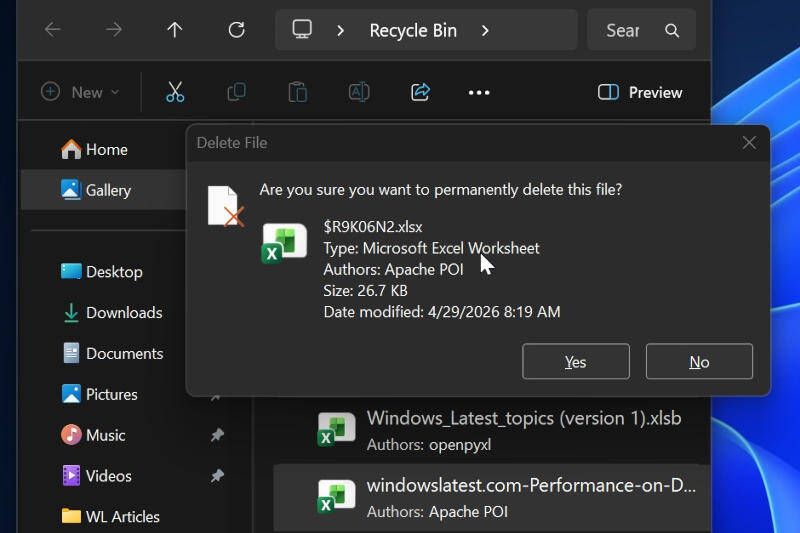Click the Size: 26.7 KB text
Image resolution: width=800 pixels, height=533 pixels.
click(365, 291)
